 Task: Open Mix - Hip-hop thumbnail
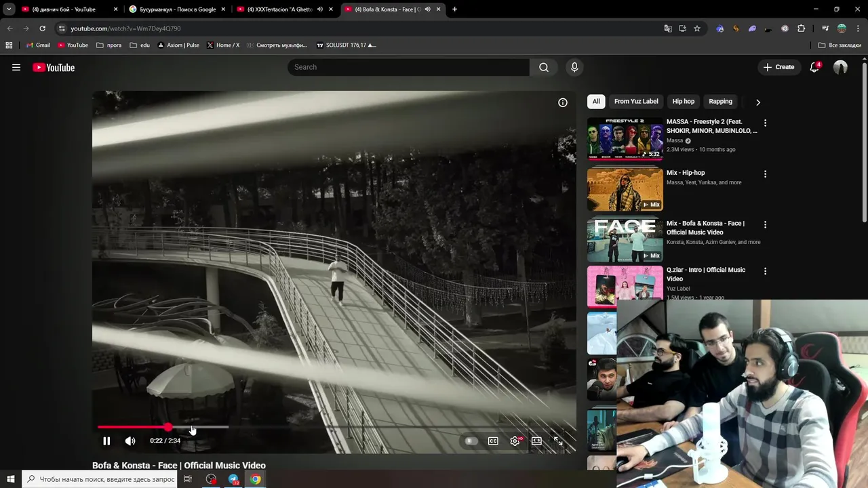point(625,190)
